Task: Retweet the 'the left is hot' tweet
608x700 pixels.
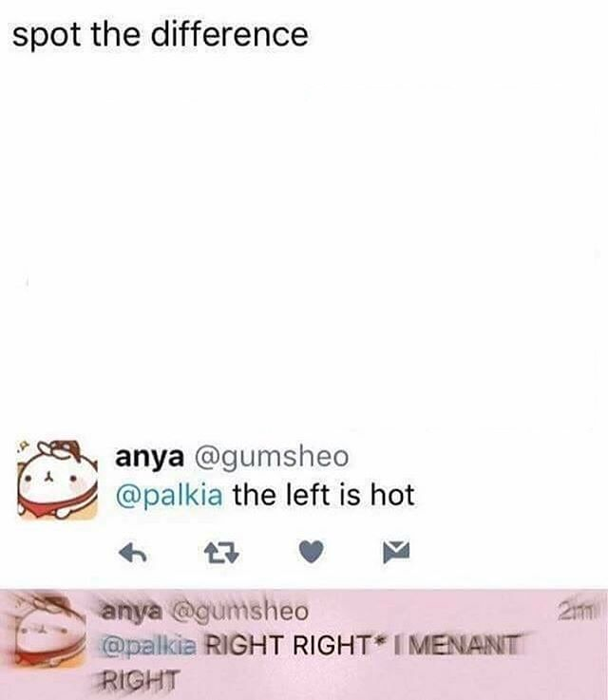Action: (221, 553)
